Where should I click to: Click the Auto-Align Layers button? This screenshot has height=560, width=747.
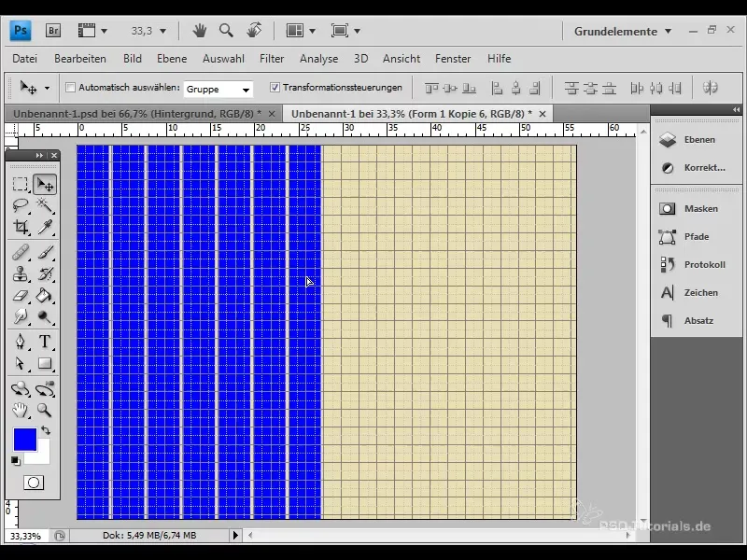710,88
